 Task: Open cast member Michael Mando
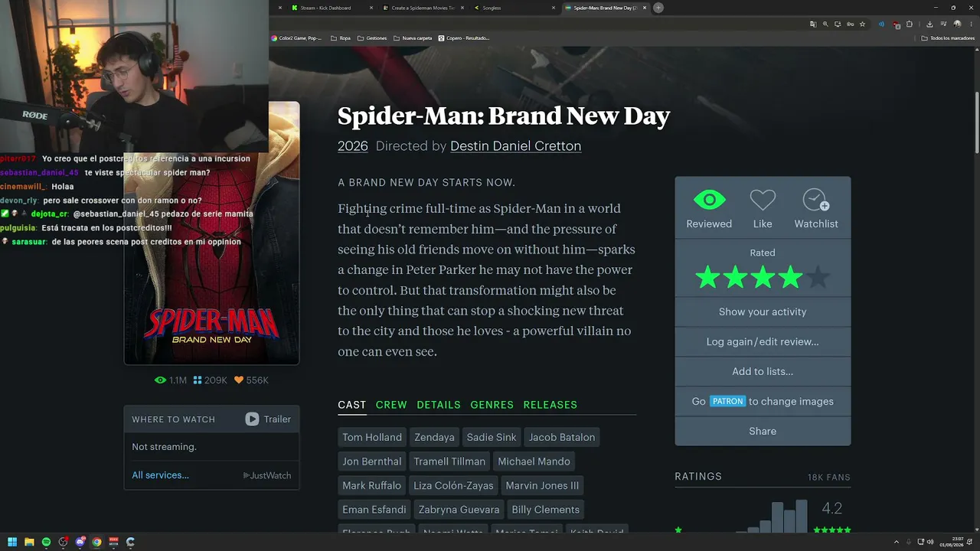534,461
